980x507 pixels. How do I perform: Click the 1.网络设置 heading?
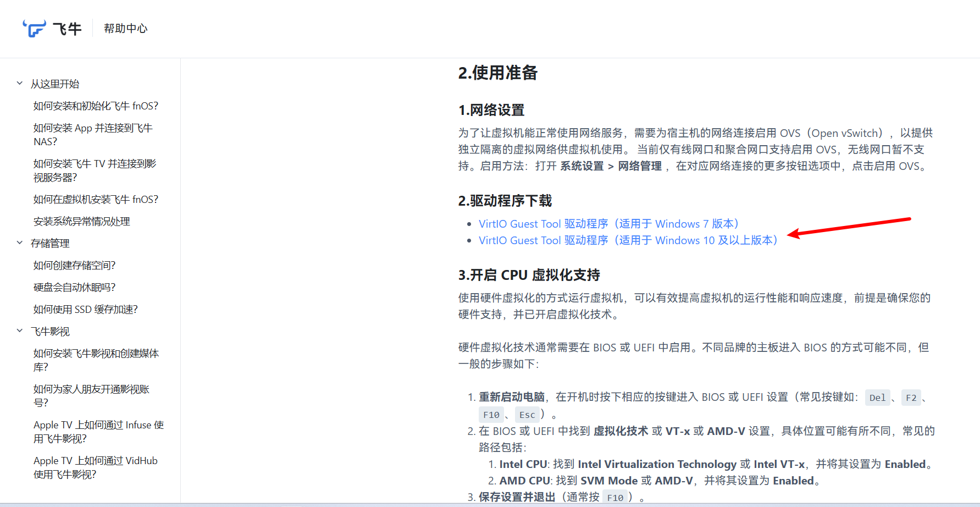point(491,110)
